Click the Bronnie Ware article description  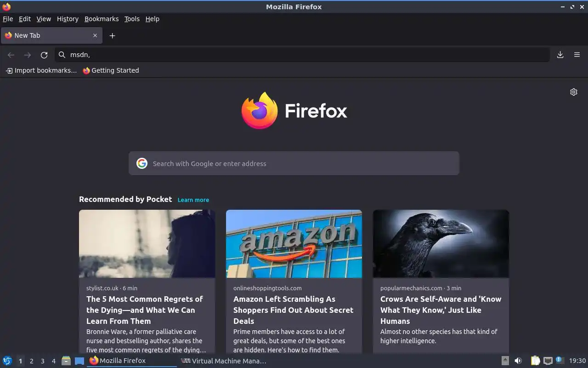click(146, 341)
